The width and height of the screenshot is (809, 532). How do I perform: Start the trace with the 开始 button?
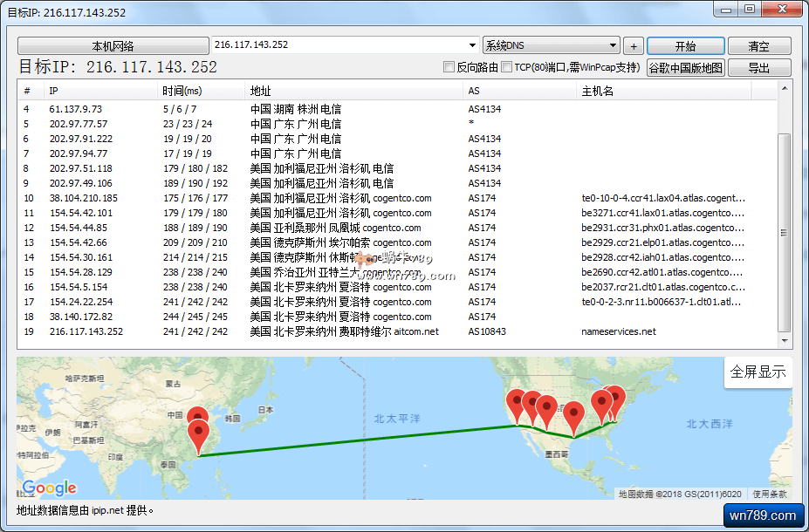686,46
